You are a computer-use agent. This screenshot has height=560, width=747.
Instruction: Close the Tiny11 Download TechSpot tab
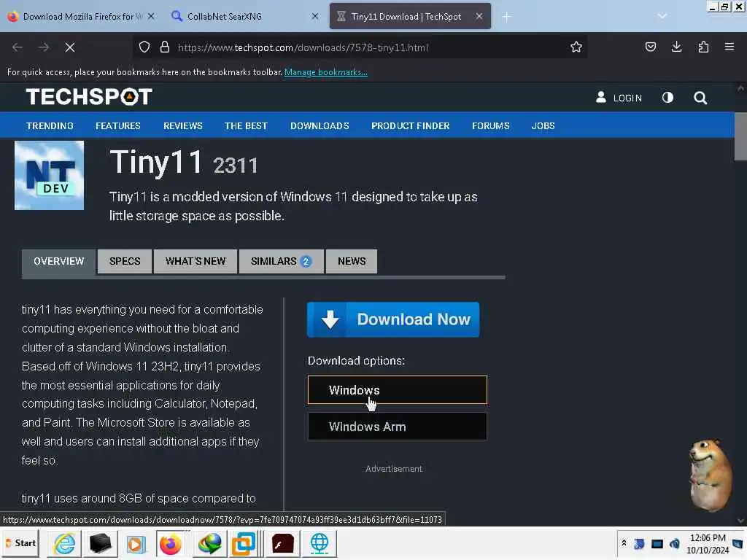pos(479,16)
